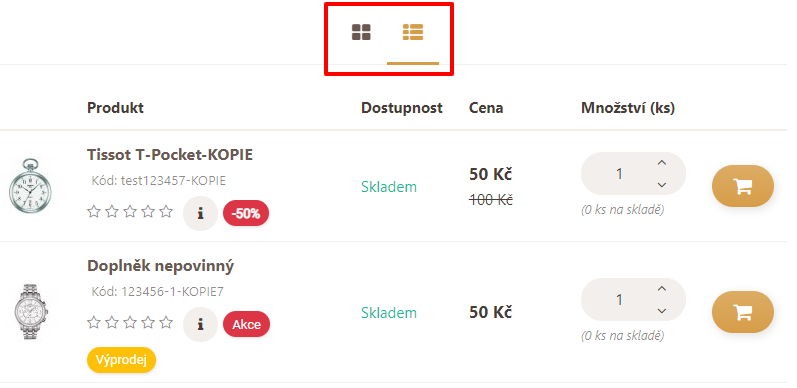797x388 pixels.
Task: Open the Tissot T-Pocket-KOPIE product title
Action: point(170,155)
